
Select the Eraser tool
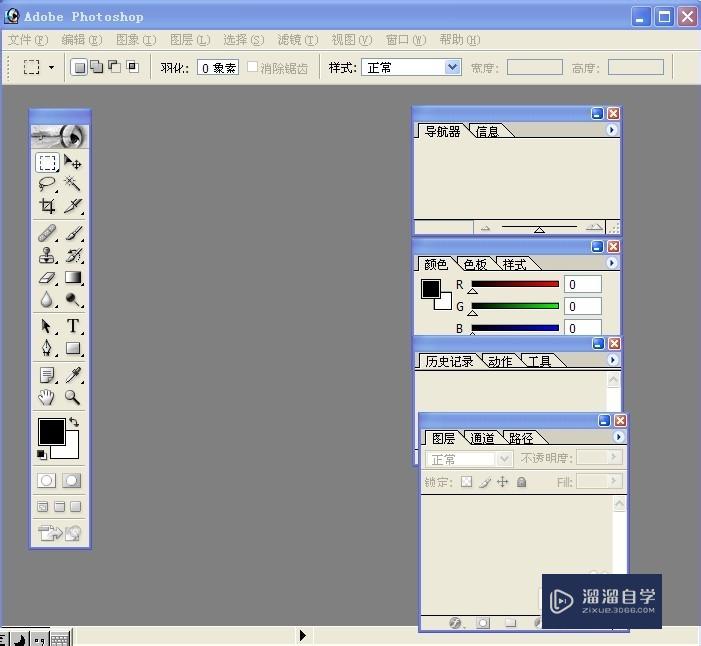tap(47, 278)
